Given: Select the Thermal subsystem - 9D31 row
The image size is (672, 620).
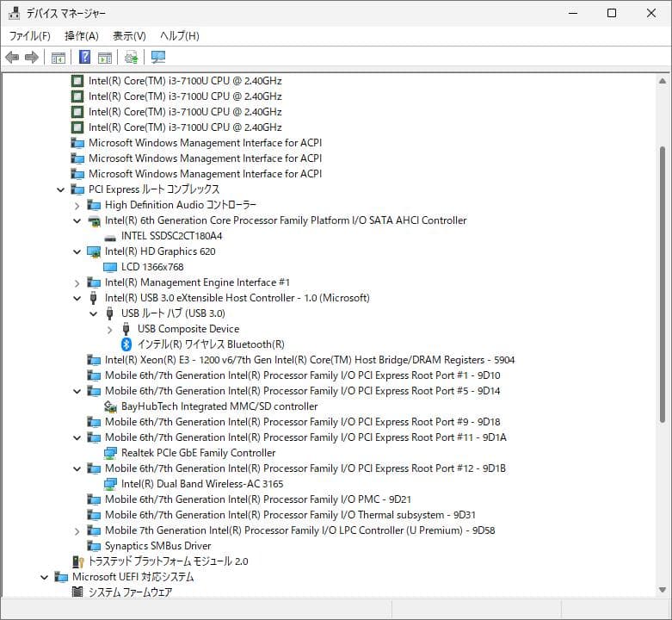Looking at the screenshot, I should (x=290, y=515).
